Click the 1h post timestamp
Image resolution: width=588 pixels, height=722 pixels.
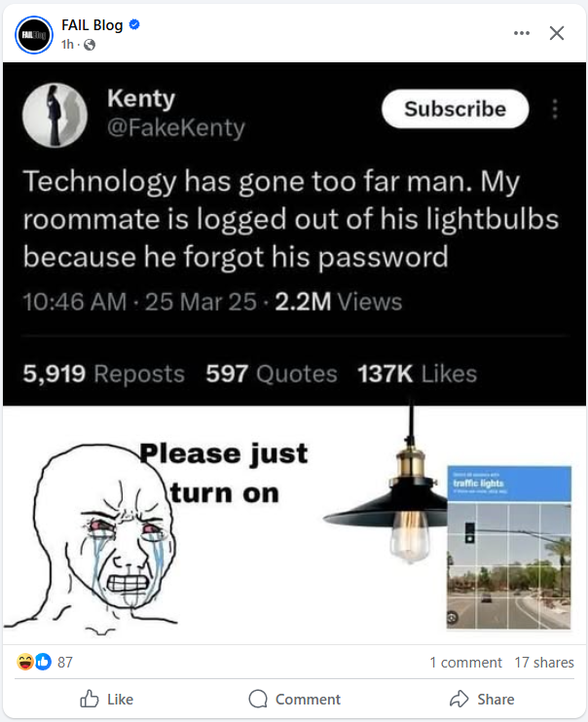[67, 44]
